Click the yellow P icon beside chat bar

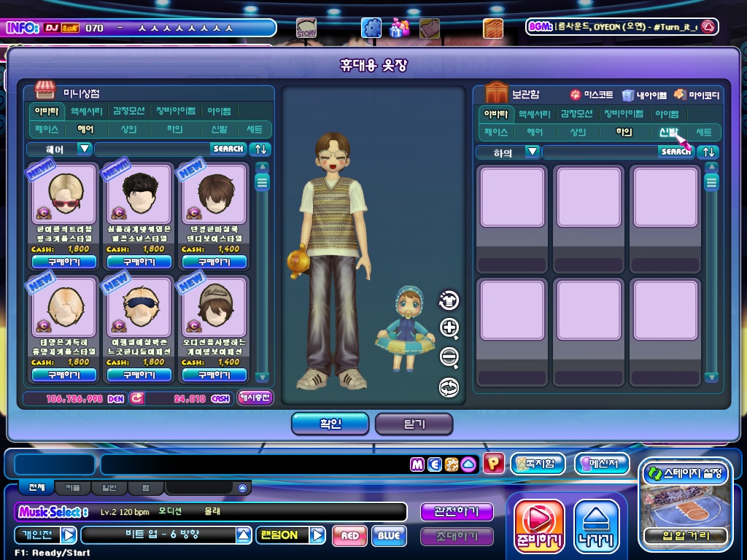tap(494, 463)
